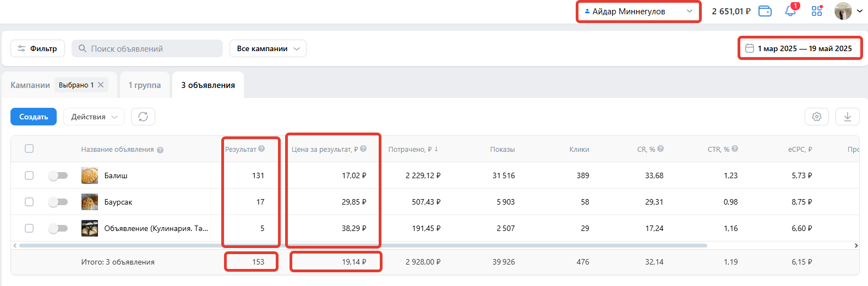Click the Создать button
Image resolution: width=868 pixels, height=286 pixels.
point(34,117)
